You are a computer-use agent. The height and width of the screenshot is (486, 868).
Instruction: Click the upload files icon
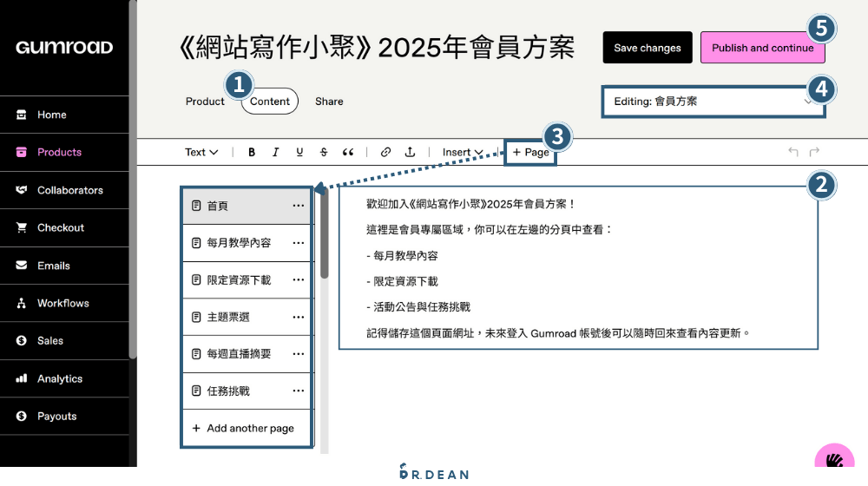pos(410,152)
